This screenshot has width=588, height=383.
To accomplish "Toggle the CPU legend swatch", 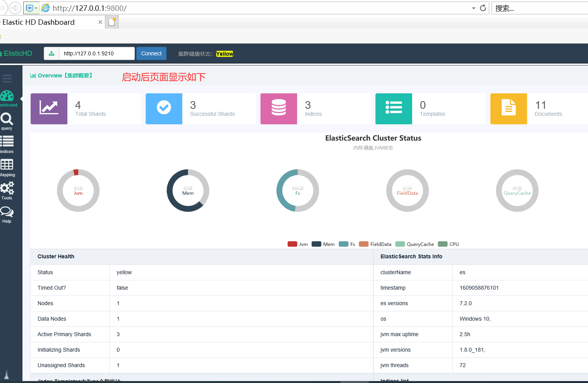I will (x=443, y=244).
